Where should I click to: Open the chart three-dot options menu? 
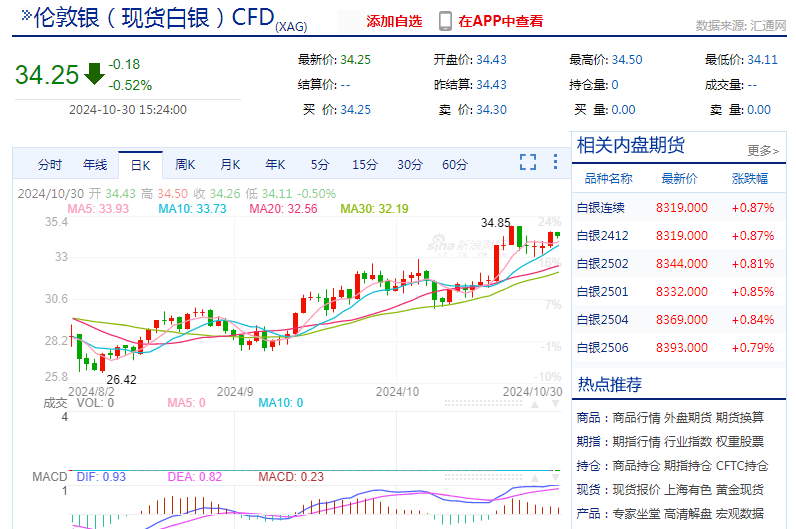[555, 161]
